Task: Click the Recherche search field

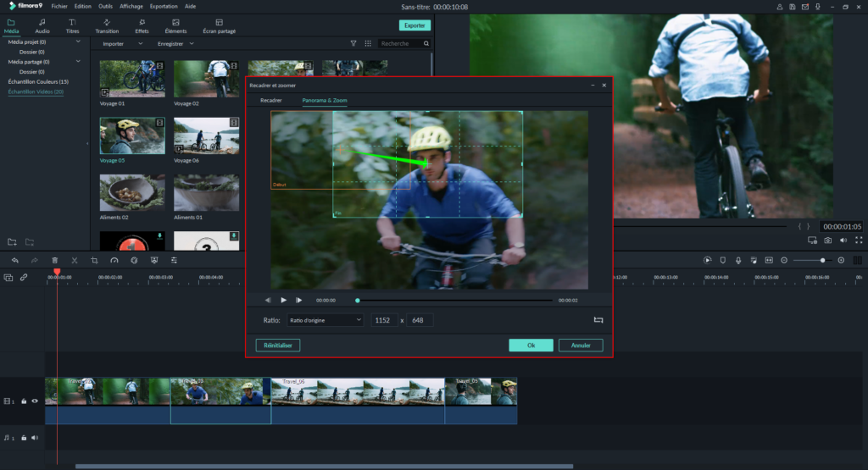Action: pos(400,43)
